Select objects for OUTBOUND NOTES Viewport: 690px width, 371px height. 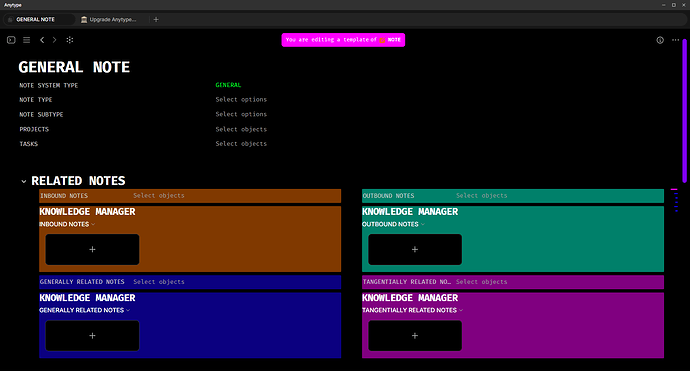coord(481,195)
